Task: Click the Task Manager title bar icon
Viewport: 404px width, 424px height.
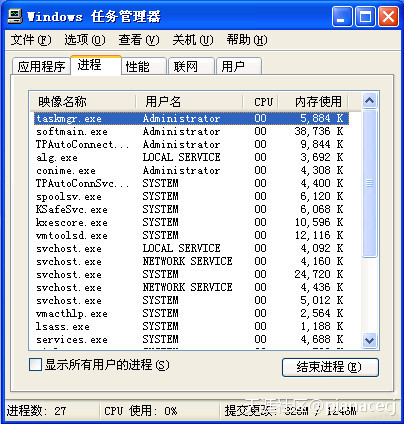Action: (x=15, y=16)
